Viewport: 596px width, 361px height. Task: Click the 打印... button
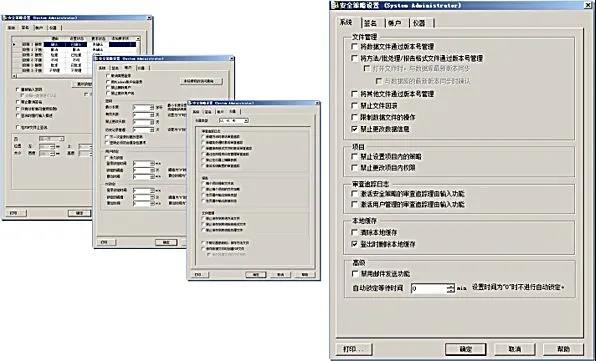[354, 349]
